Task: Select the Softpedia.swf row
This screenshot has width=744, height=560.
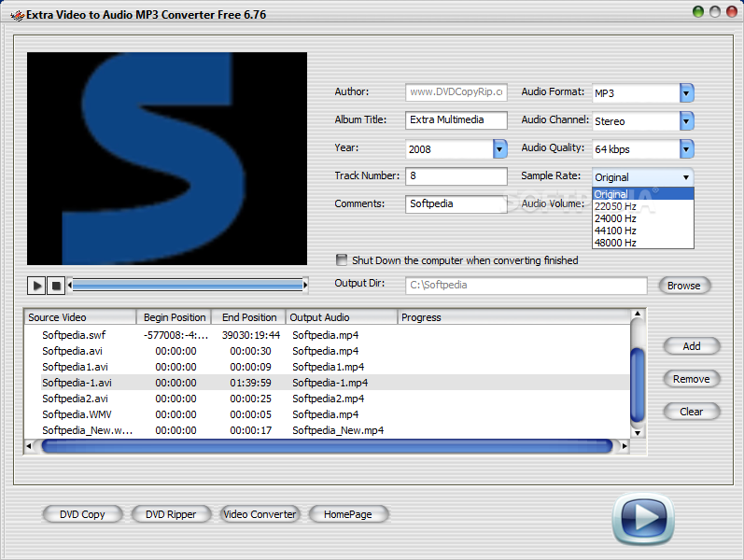Action: click(x=328, y=335)
